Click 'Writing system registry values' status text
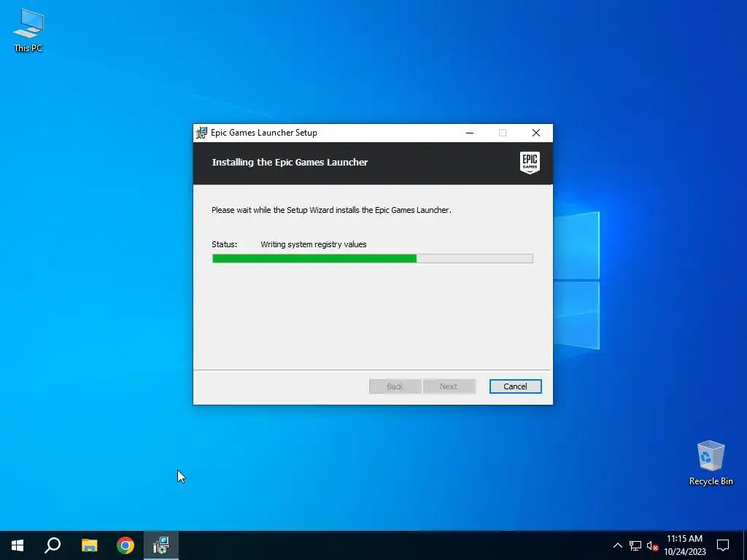Screen dimensions: 747x560 [314, 244]
